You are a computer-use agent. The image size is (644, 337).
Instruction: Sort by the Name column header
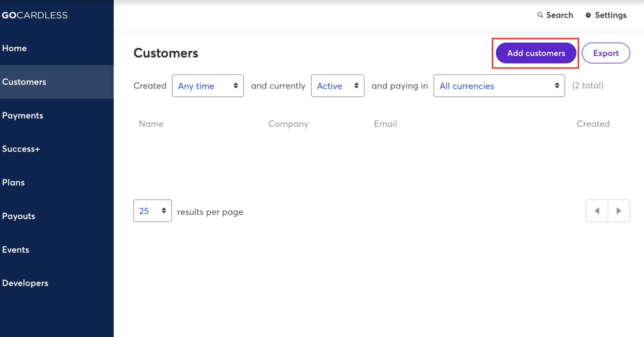point(151,124)
